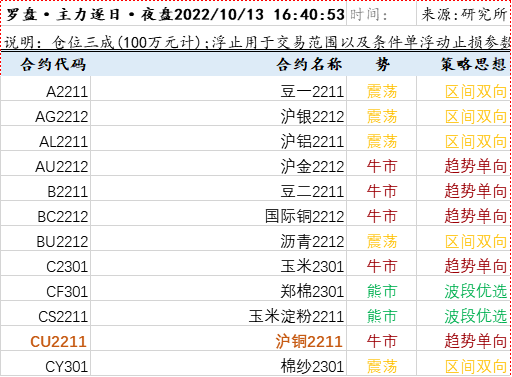
Task: Click the 时间: cell in the header
Action: pos(381,14)
